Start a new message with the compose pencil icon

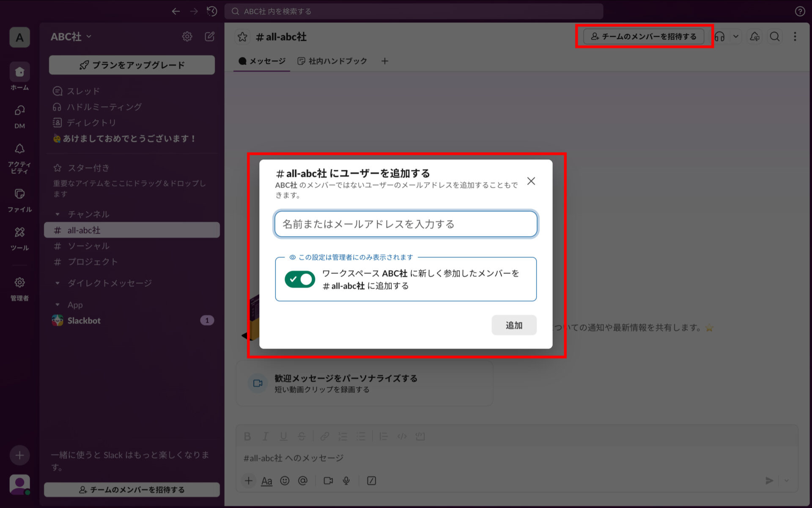[210, 37]
